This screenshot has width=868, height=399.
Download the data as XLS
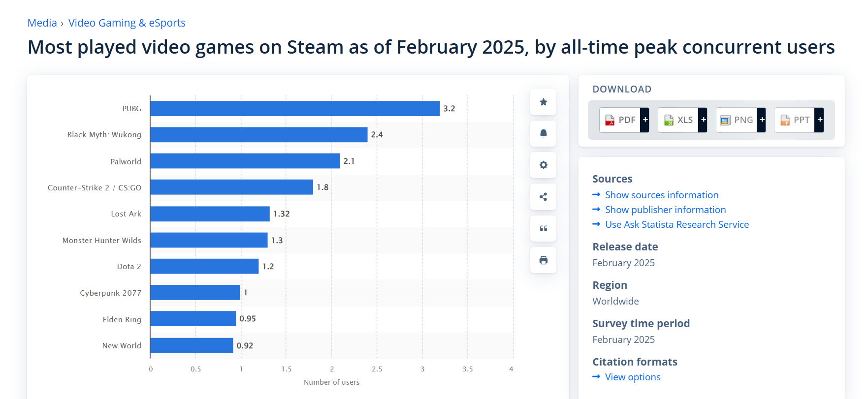click(x=682, y=120)
